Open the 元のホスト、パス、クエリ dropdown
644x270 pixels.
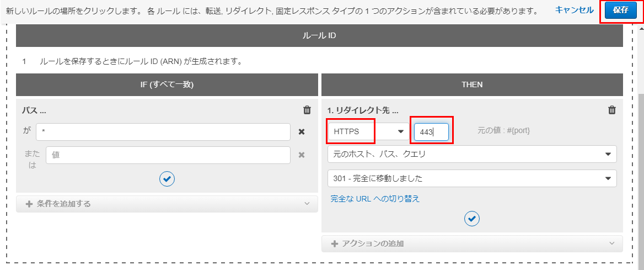coord(472,154)
